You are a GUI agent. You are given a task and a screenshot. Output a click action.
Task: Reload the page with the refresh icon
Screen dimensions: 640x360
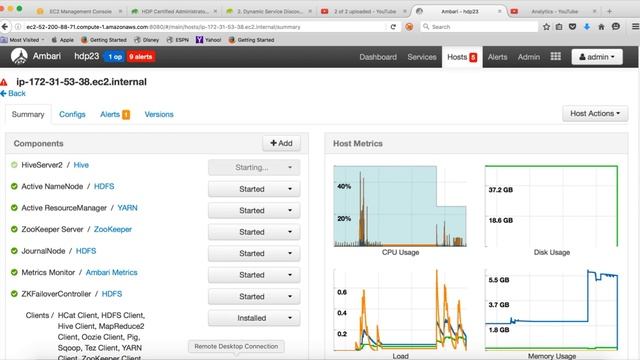[393, 27]
